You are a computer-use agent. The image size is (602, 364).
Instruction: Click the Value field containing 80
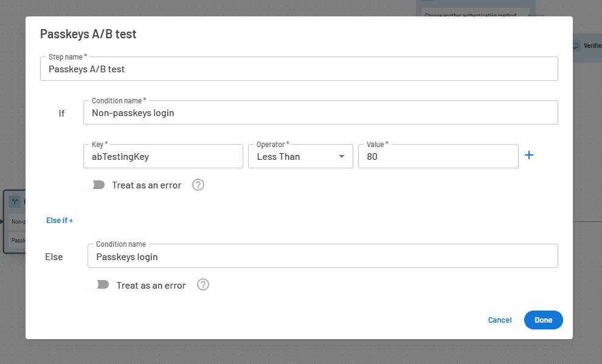click(438, 156)
